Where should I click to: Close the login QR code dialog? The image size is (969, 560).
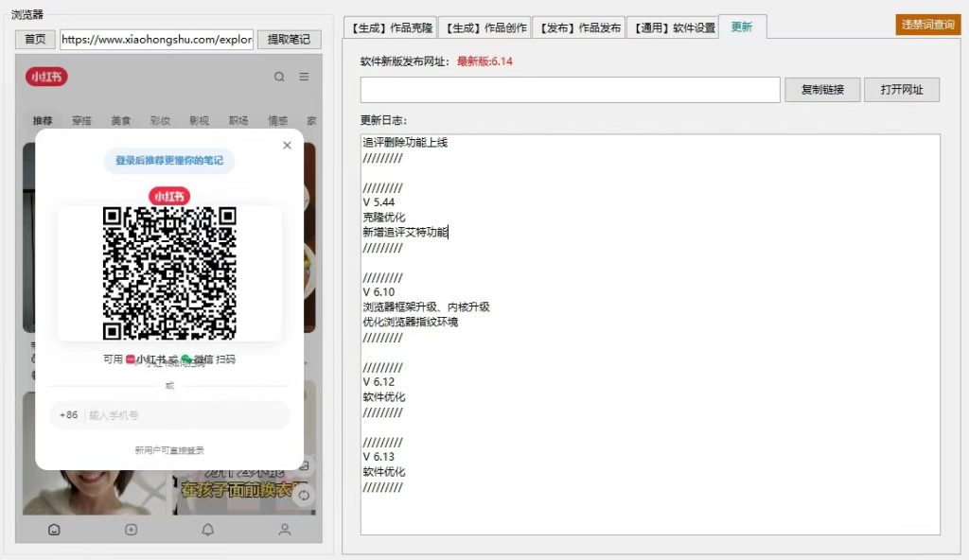tap(287, 146)
